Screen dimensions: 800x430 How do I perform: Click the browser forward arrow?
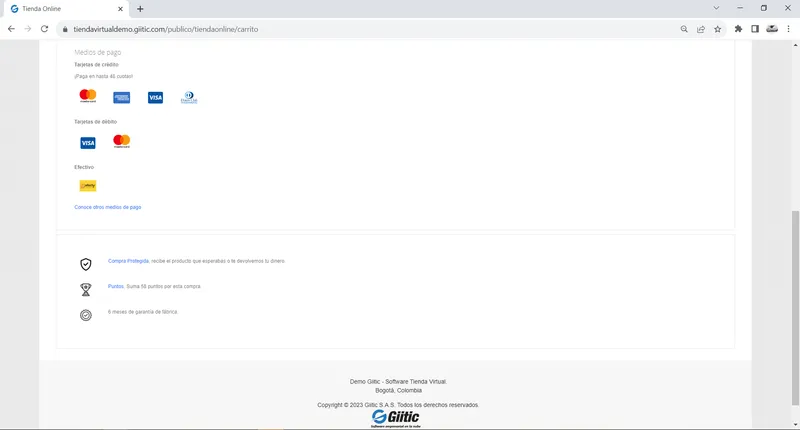point(28,29)
